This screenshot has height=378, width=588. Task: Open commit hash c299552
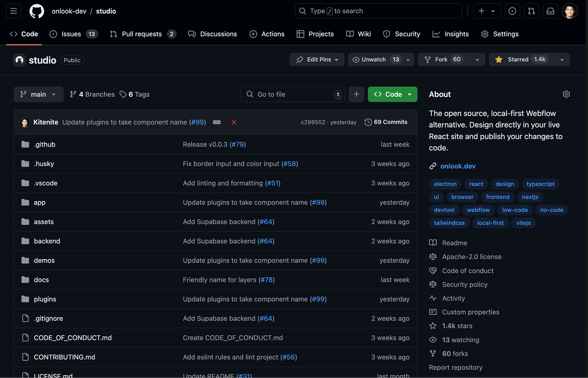[313, 122]
